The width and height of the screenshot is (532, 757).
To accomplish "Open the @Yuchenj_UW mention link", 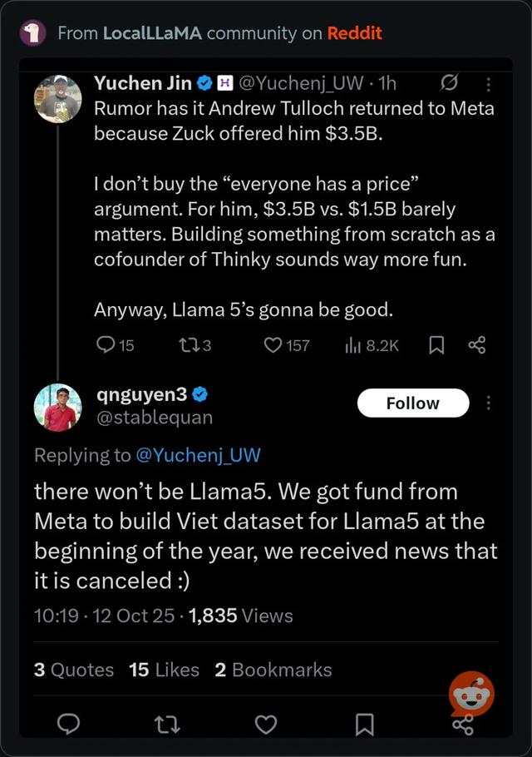I will pyautogui.click(x=198, y=455).
